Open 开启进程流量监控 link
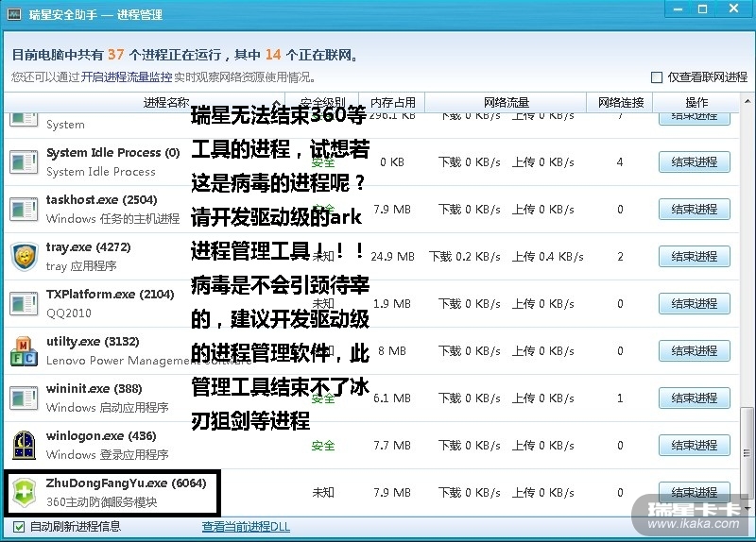Screen dimensions: 756x542 pos(127,77)
